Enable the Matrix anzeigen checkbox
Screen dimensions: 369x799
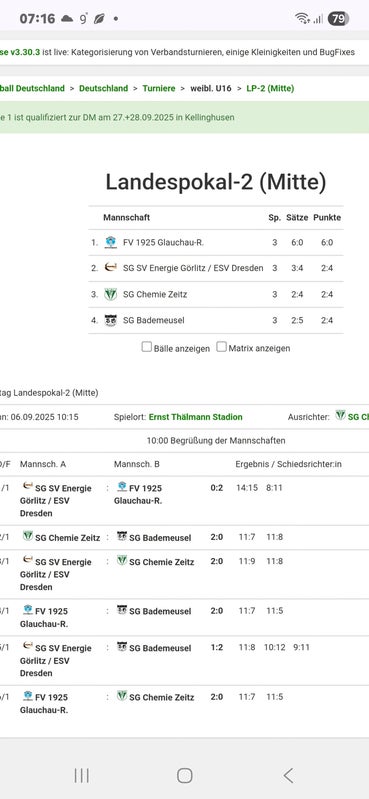pos(221,347)
